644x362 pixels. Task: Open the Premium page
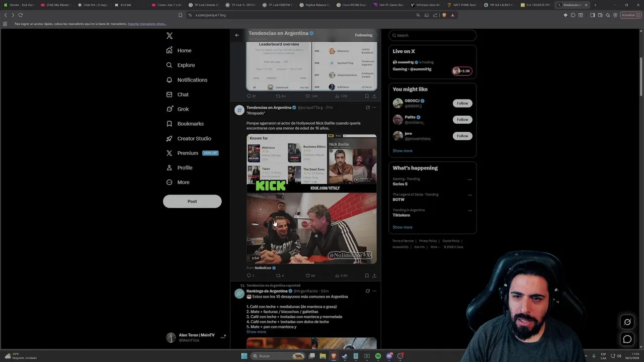coord(192,153)
